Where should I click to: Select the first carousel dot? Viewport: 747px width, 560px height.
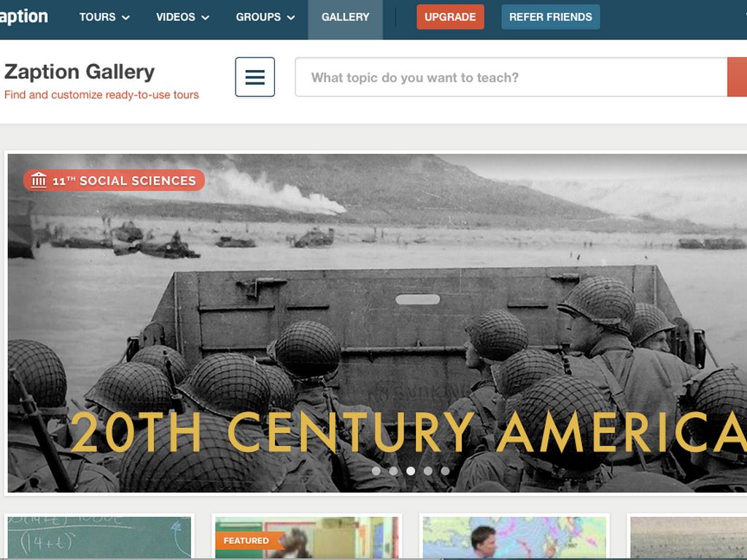(x=376, y=471)
